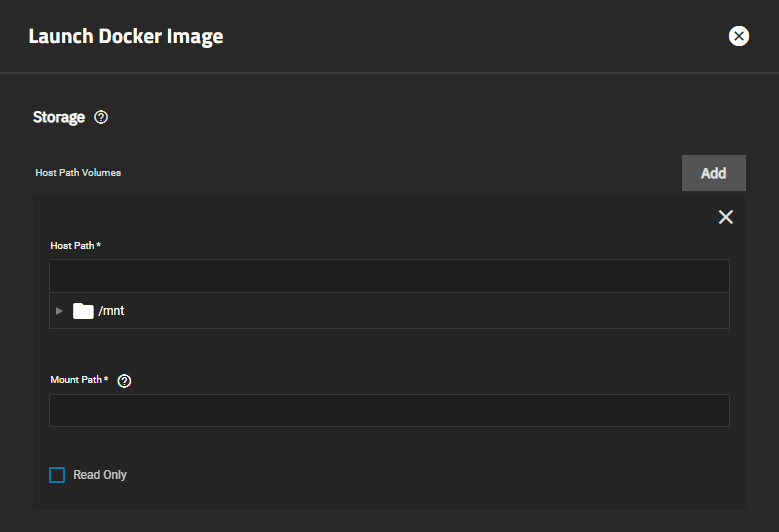Click the /mnt folder icon
The image size is (779, 532).
click(83, 311)
